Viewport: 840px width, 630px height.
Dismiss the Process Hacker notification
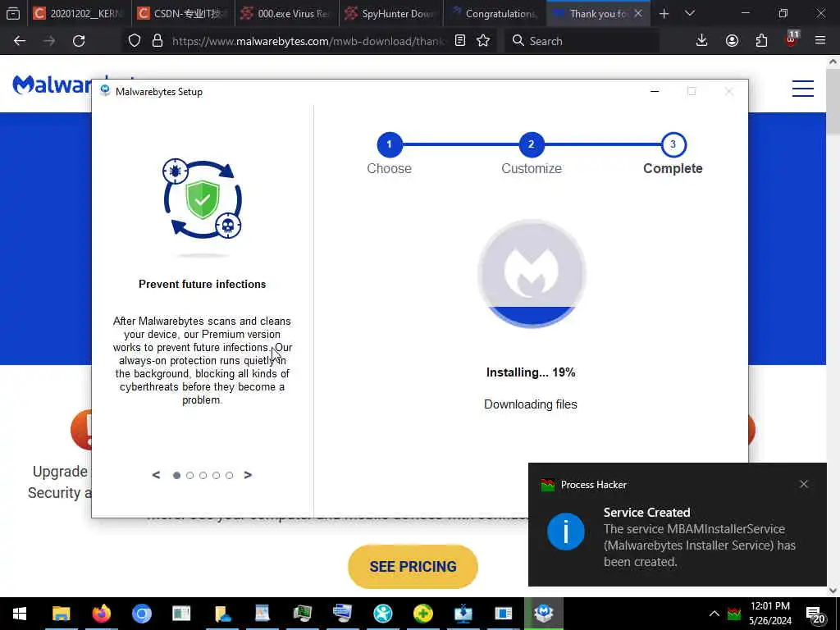click(x=804, y=484)
